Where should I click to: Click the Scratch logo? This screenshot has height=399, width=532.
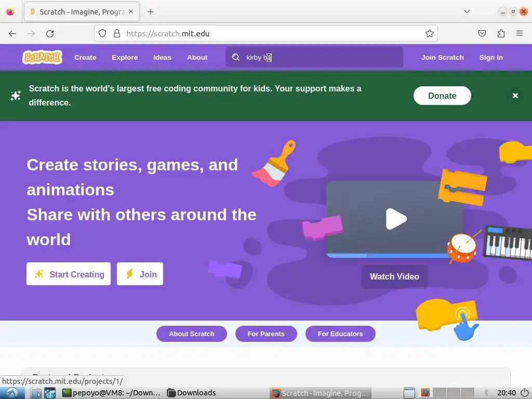click(42, 57)
